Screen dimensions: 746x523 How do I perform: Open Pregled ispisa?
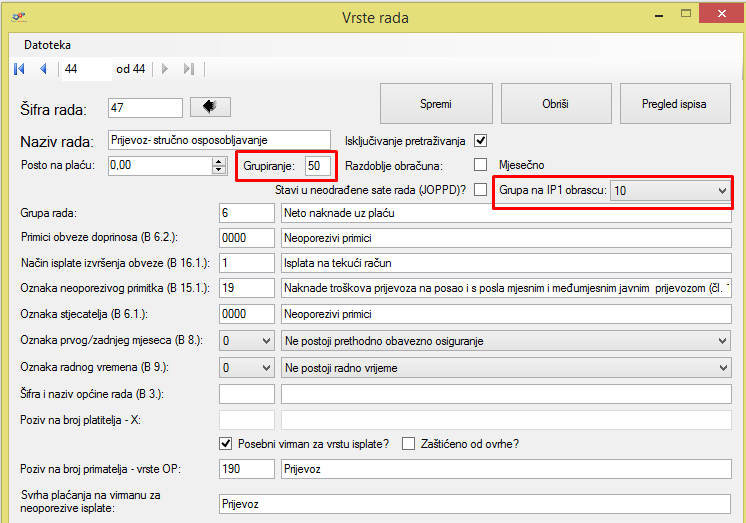coord(673,104)
